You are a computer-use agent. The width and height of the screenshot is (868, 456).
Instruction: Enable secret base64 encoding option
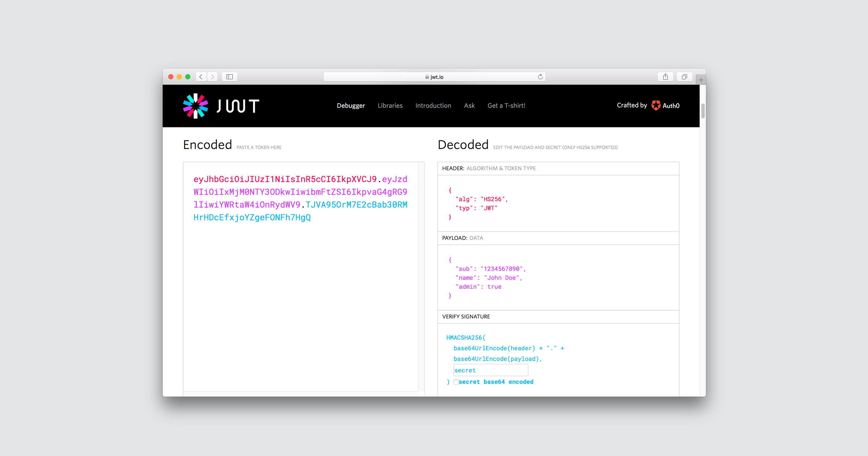pos(456,382)
